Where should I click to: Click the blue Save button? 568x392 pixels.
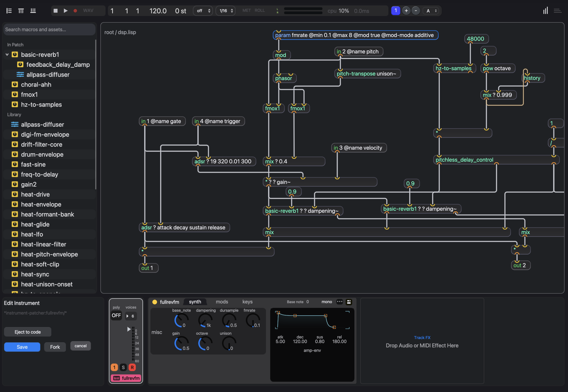coord(22,347)
